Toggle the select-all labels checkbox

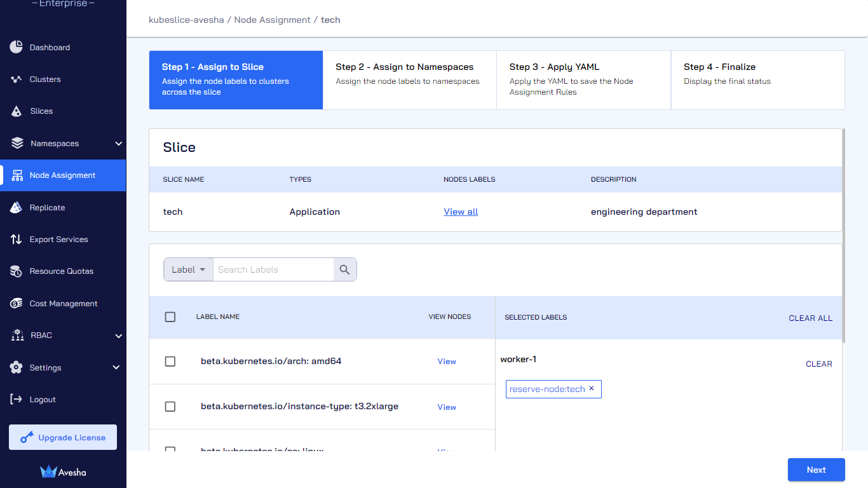[x=170, y=316]
